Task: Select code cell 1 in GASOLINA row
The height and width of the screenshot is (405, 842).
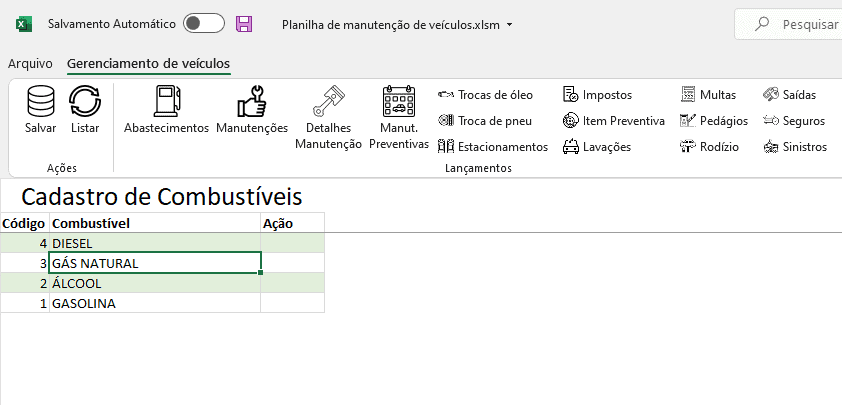Action: [x=25, y=303]
